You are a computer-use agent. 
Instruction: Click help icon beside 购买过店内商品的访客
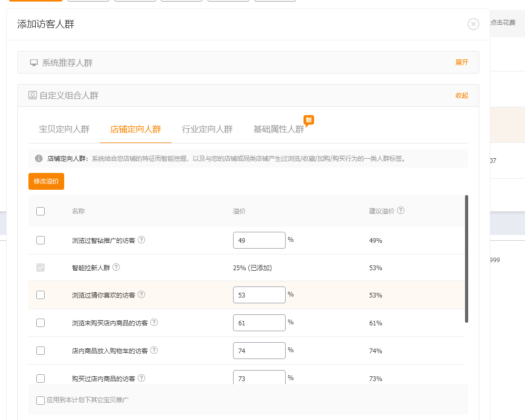coord(142,378)
